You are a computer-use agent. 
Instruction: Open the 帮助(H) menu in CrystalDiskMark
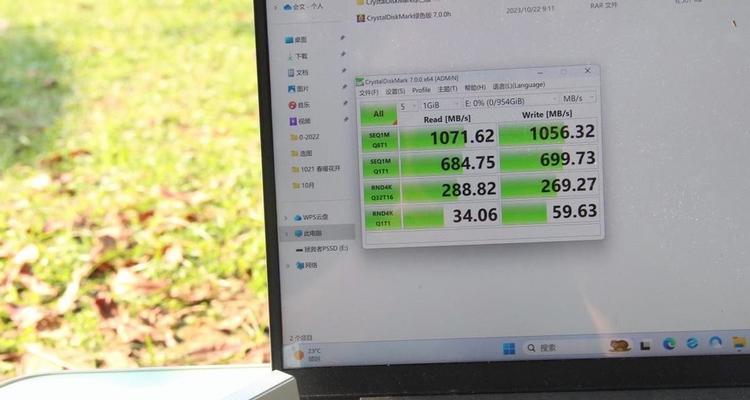[475, 87]
